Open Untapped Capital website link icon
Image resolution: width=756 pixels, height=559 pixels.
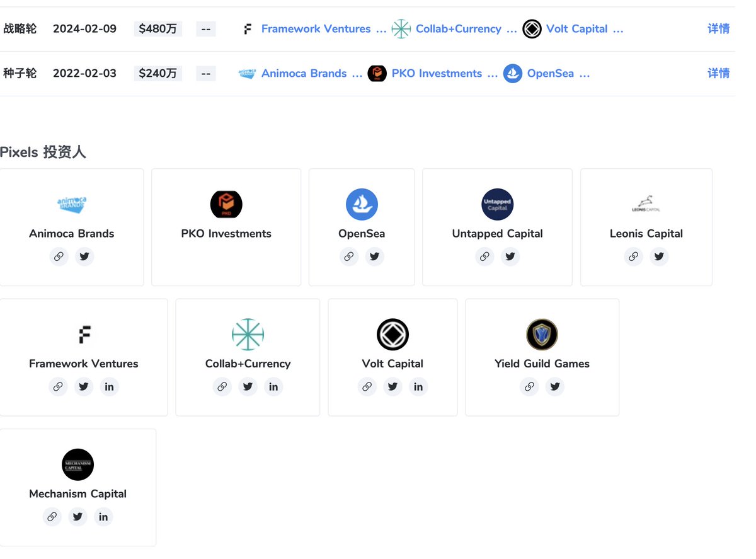[484, 256]
